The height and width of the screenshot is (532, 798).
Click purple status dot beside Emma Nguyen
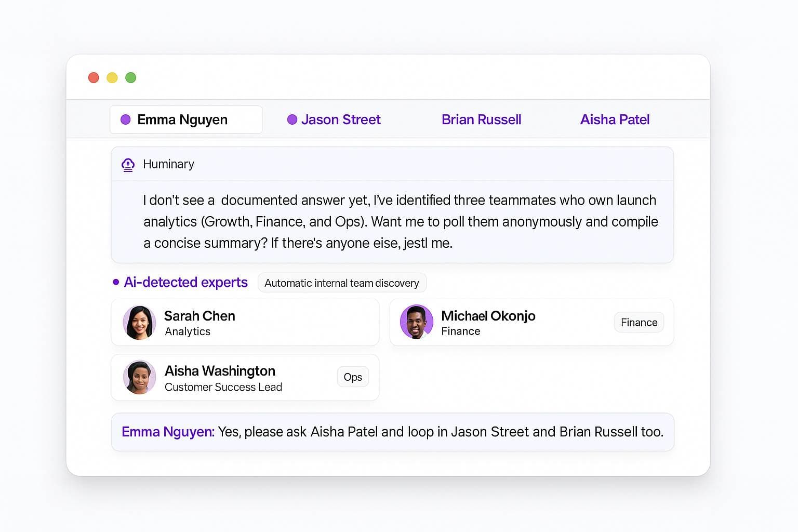[126, 119]
